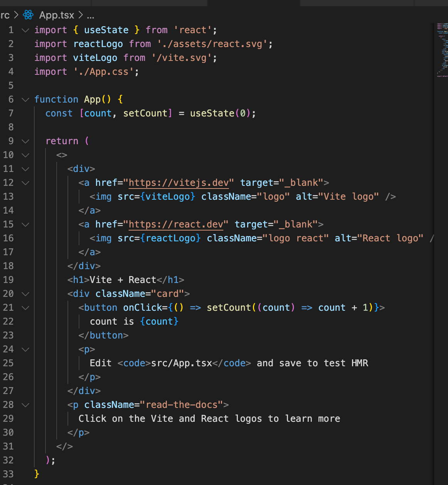Collapse the button element at line 21
The width and height of the screenshot is (448, 485).
[x=25, y=307]
